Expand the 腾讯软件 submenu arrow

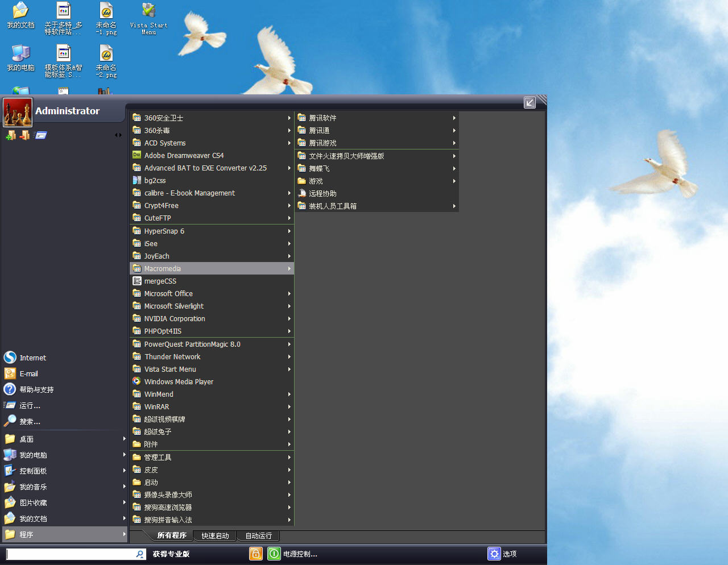click(454, 118)
